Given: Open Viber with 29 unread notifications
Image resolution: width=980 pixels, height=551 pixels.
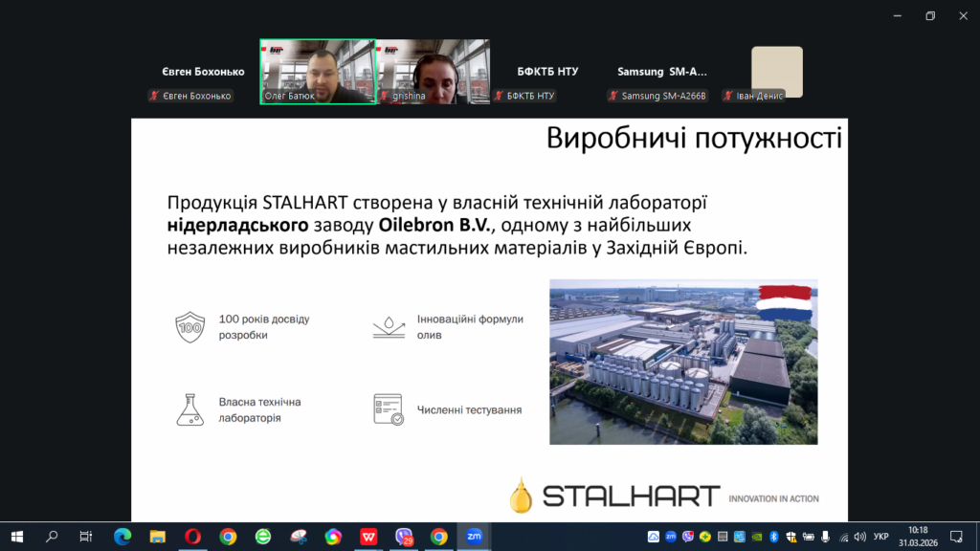Looking at the screenshot, I should pyautogui.click(x=404, y=537).
